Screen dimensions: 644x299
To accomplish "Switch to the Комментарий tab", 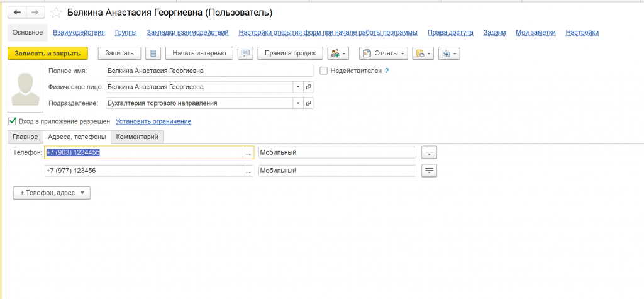I will 138,137.
